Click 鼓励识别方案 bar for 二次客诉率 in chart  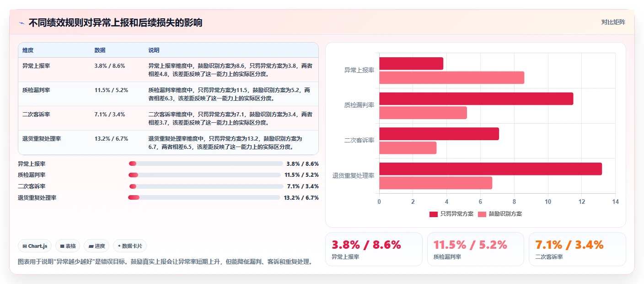tap(408, 148)
